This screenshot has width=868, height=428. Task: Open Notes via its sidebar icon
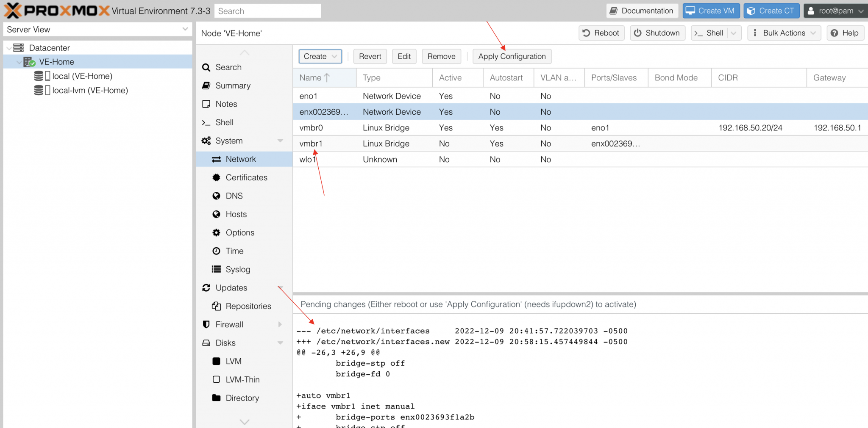206,104
